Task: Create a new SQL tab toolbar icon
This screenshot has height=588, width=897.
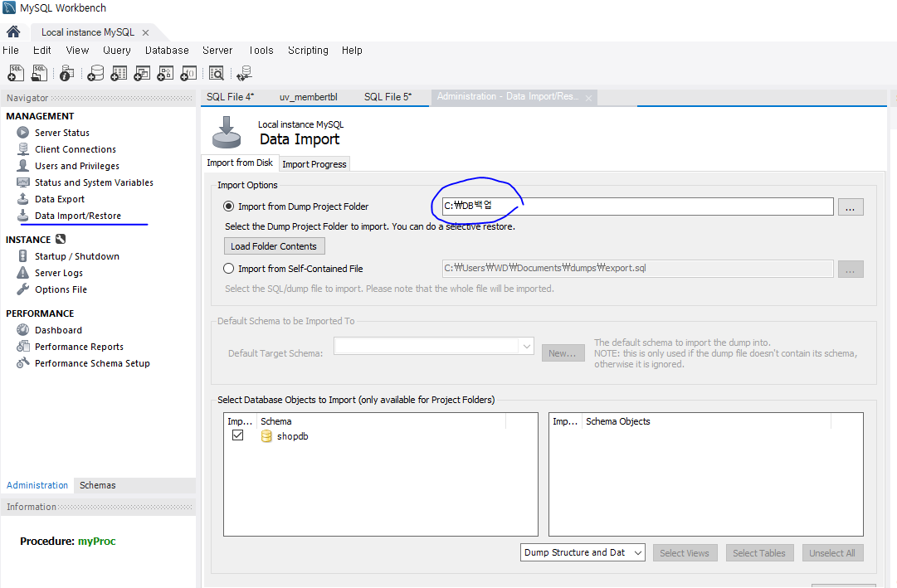Action: pos(16,73)
